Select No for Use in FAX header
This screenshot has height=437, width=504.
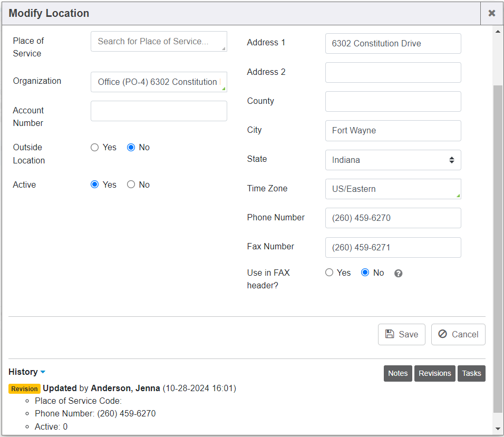365,273
